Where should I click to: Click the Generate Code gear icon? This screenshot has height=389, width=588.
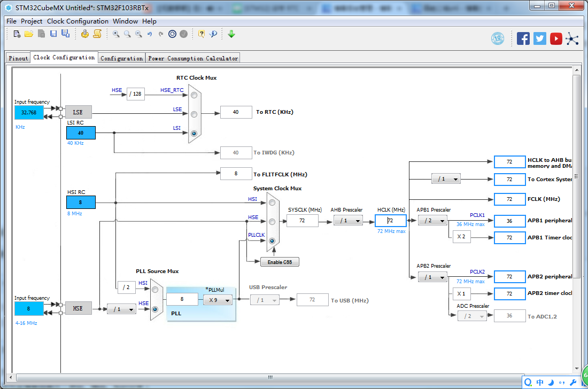pyautogui.click(x=85, y=34)
